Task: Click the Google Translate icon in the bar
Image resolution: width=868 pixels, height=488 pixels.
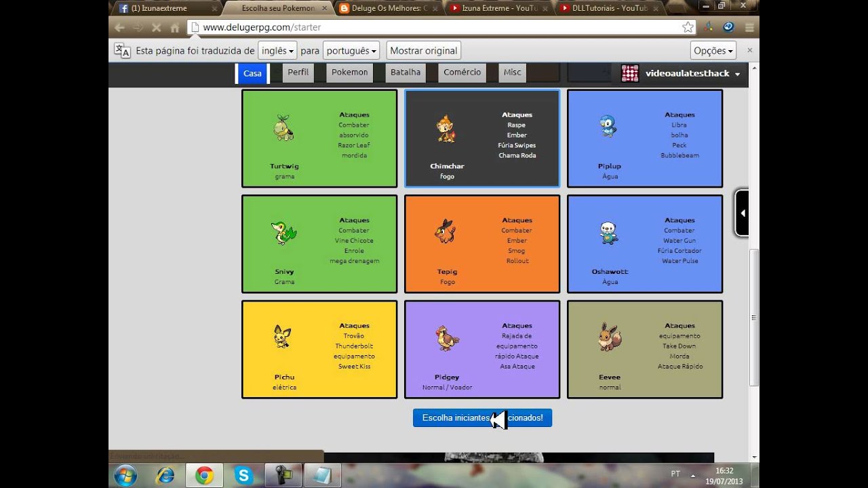Action: [x=122, y=50]
